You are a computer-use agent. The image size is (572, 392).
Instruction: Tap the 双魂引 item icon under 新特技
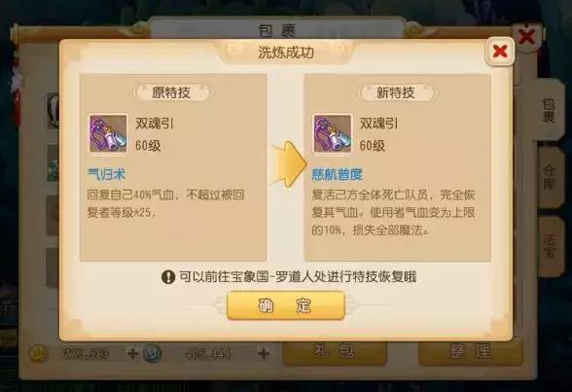pos(333,133)
